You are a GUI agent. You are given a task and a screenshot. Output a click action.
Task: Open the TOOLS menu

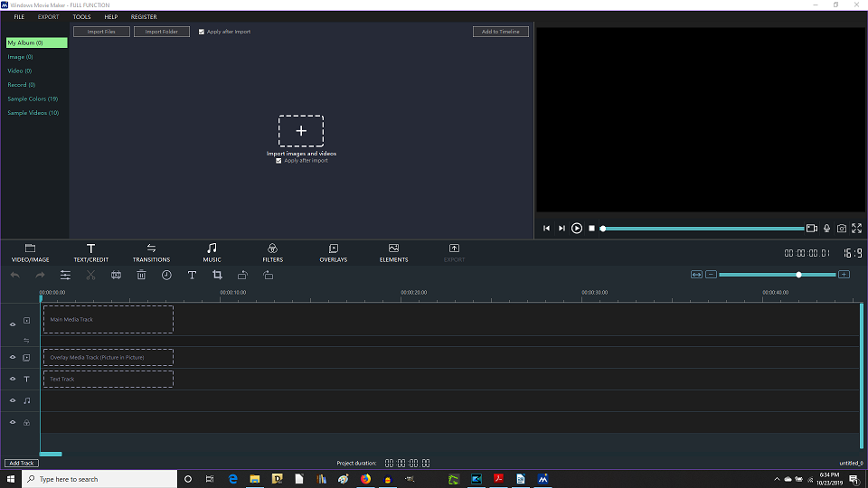click(x=81, y=16)
